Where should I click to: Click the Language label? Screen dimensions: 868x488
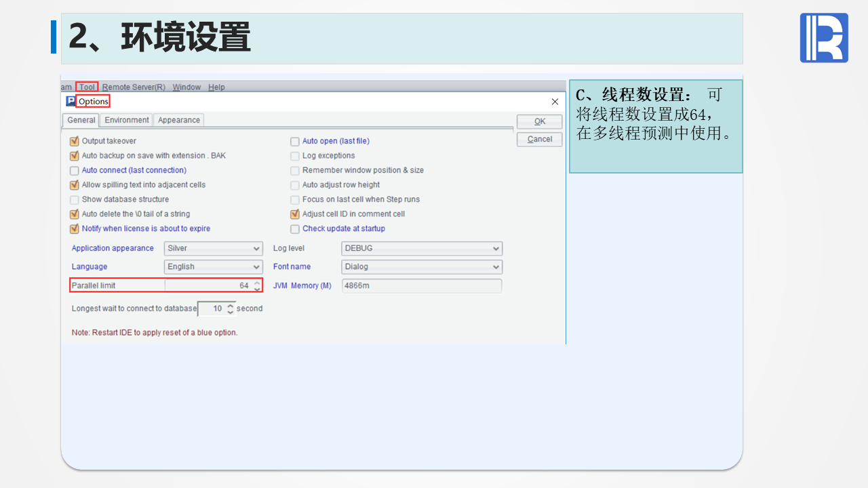pyautogui.click(x=90, y=266)
